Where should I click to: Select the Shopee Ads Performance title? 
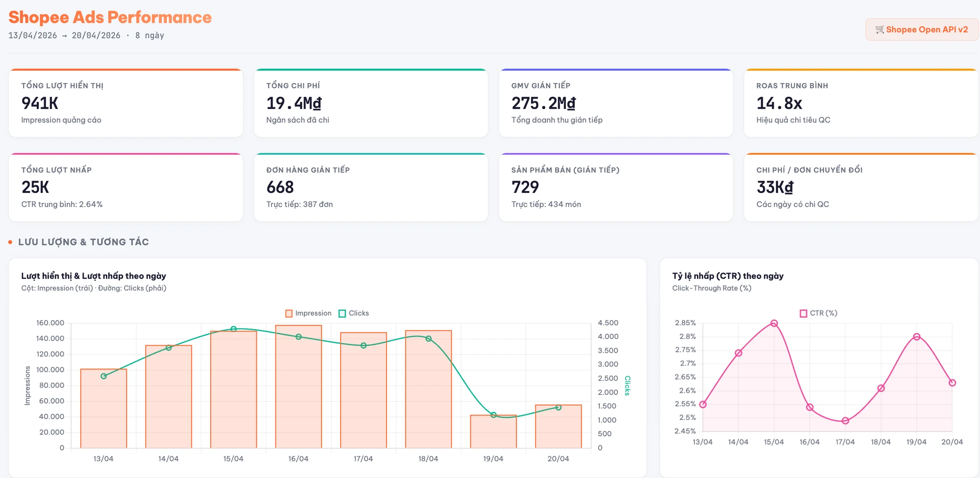point(110,17)
